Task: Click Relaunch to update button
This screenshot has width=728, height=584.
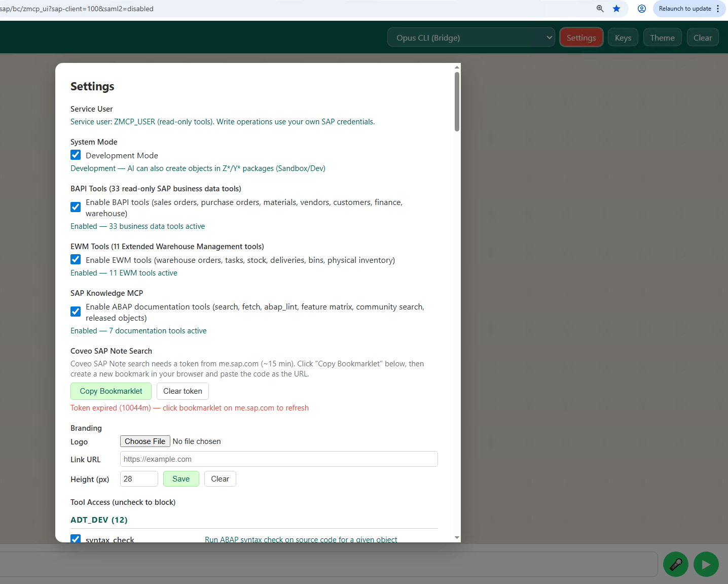Action: point(685,9)
